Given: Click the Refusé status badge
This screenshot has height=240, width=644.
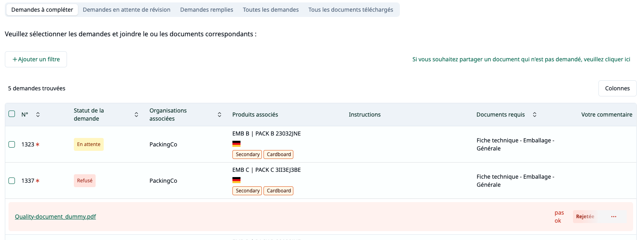Looking at the screenshot, I should pyautogui.click(x=85, y=181).
